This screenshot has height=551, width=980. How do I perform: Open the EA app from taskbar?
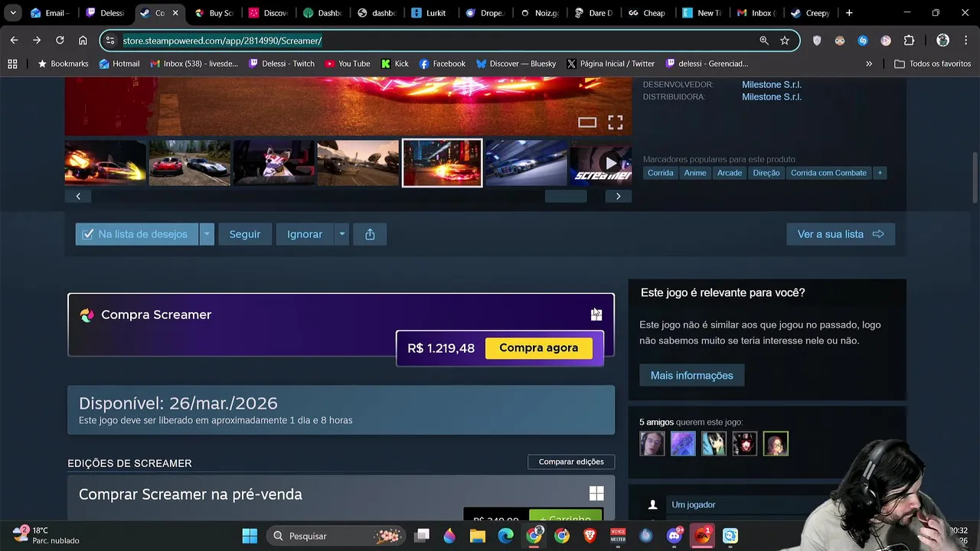[x=702, y=536]
